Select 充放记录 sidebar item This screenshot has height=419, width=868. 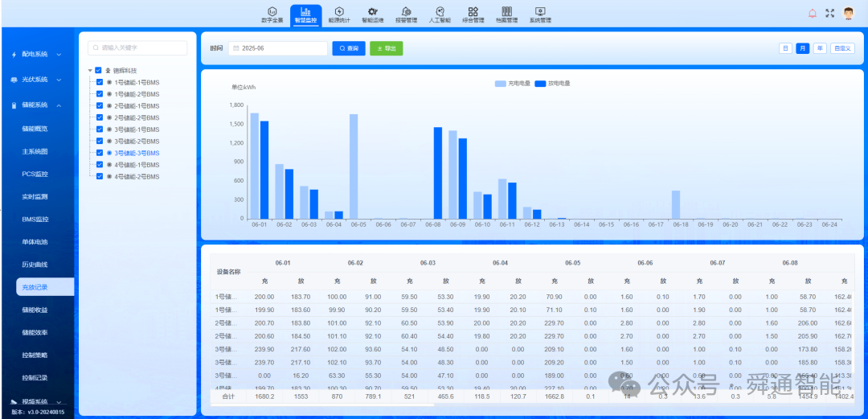pyautogui.click(x=45, y=287)
